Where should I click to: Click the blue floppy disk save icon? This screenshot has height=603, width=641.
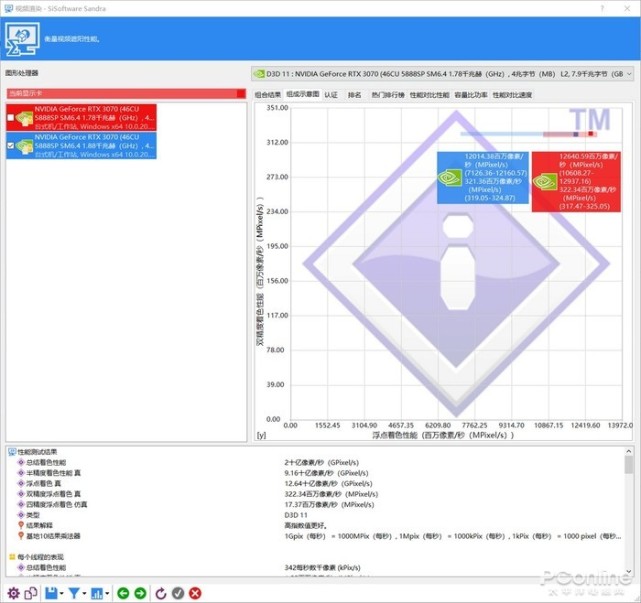(51, 593)
